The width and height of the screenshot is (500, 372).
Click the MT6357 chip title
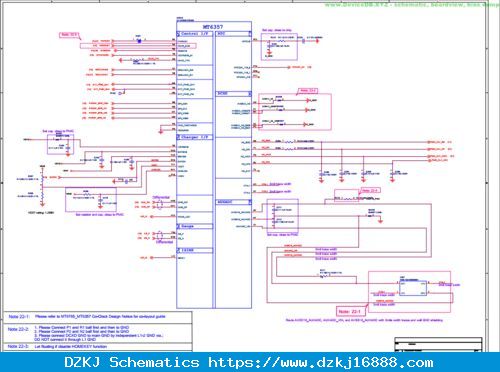[x=213, y=27]
